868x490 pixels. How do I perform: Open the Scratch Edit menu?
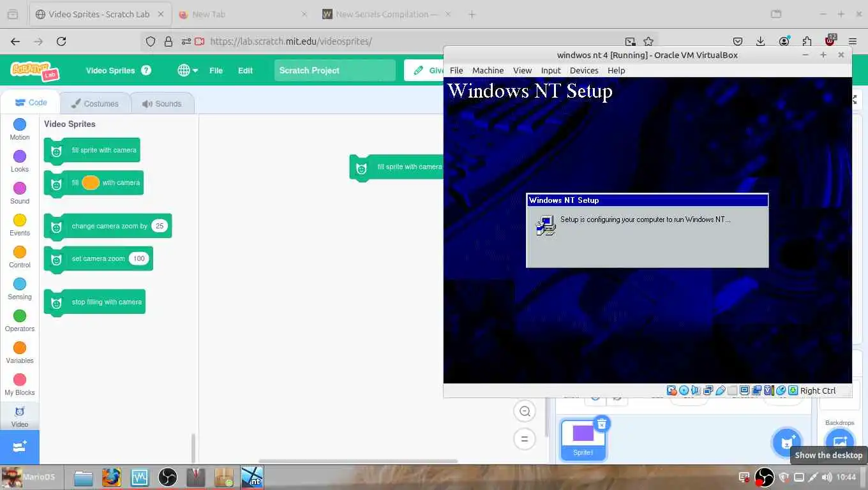pyautogui.click(x=246, y=70)
